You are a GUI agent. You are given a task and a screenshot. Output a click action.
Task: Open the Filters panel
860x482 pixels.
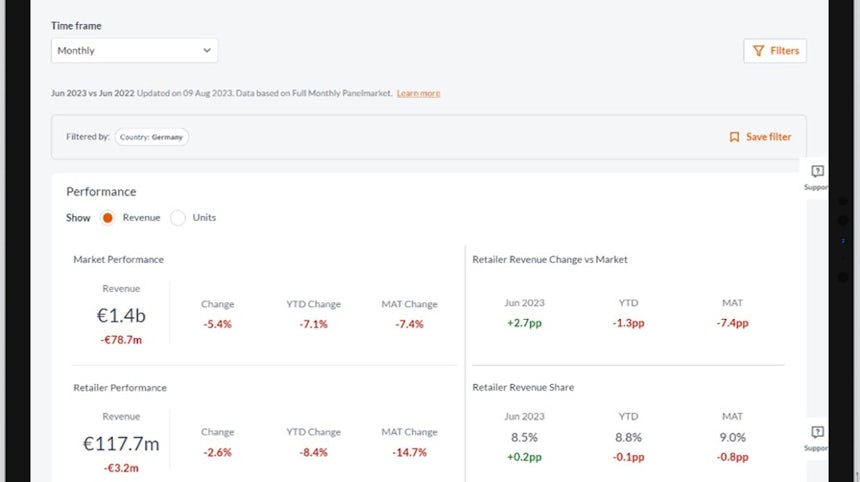tap(775, 51)
